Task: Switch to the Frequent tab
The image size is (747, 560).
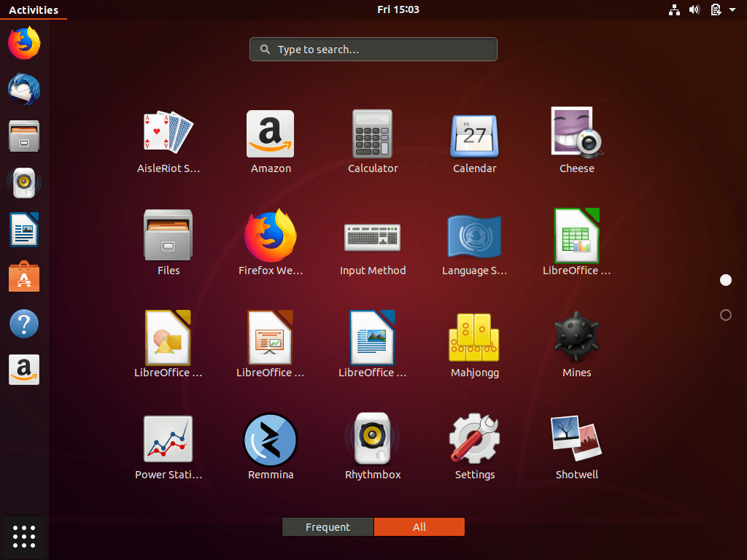Action: tap(328, 527)
